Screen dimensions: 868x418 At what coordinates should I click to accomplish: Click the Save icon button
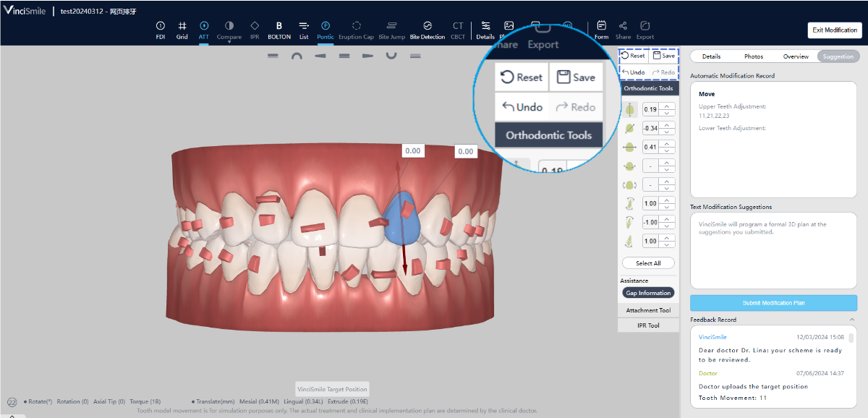point(663,56)
